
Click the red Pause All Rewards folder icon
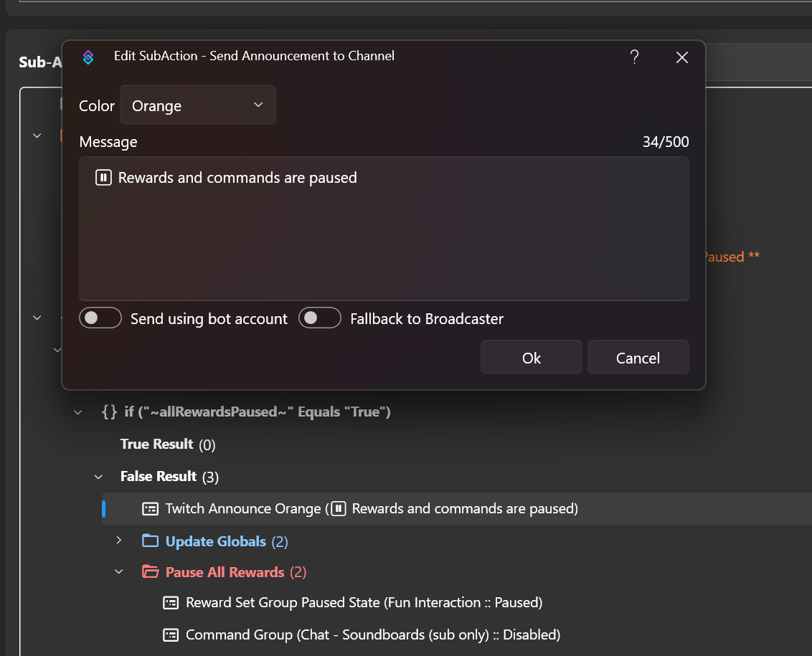point(150,572)
